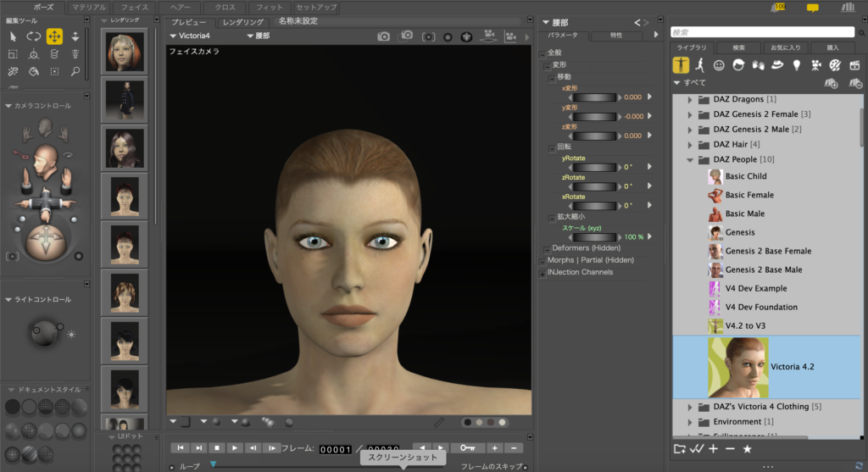Toggle フレームのスキップ frame skip option
Image resolution: width=868 pixels, height=472 pixels.
coord(525,467)
